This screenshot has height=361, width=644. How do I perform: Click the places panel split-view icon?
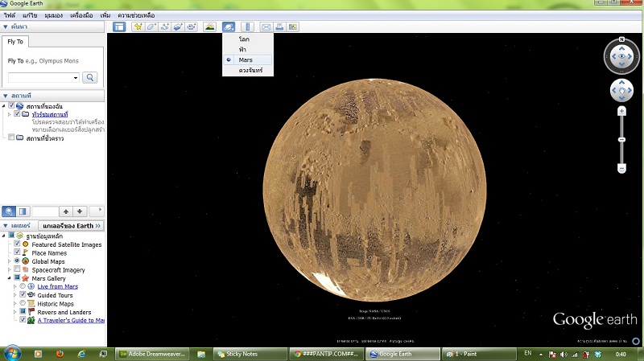(x=23, y=211)
